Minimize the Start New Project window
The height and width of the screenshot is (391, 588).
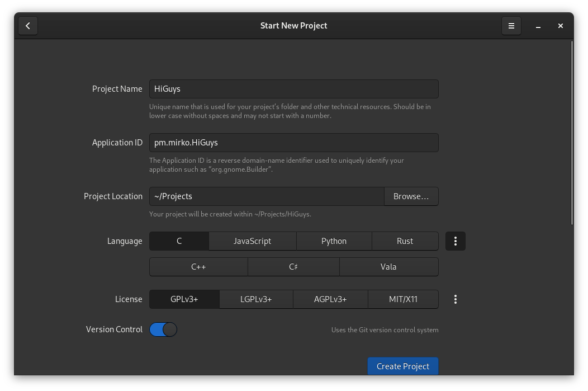tap(538, 26)
